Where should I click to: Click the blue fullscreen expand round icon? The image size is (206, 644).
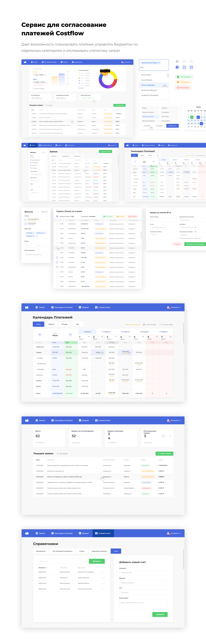point(191,67)
